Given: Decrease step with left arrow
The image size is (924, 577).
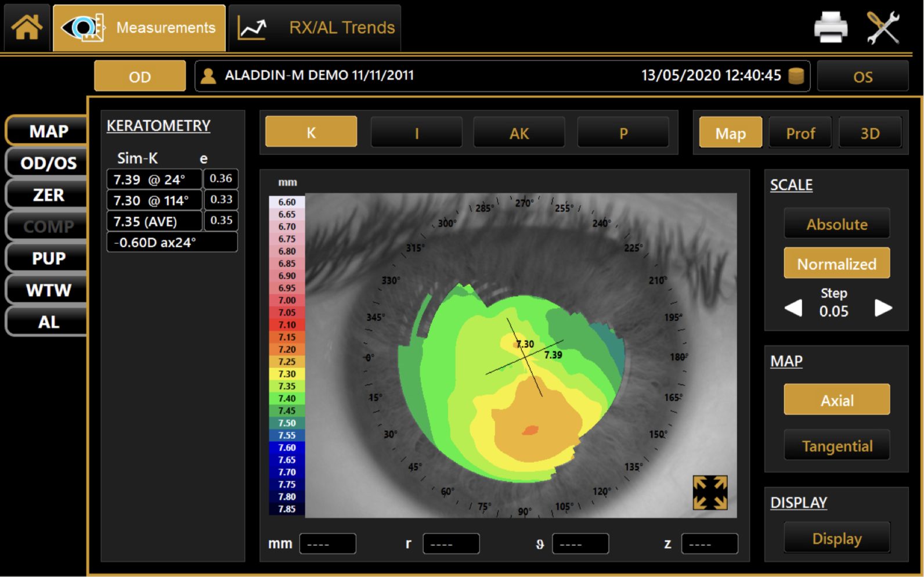Looking at the screenshot, I should (793, 307).
